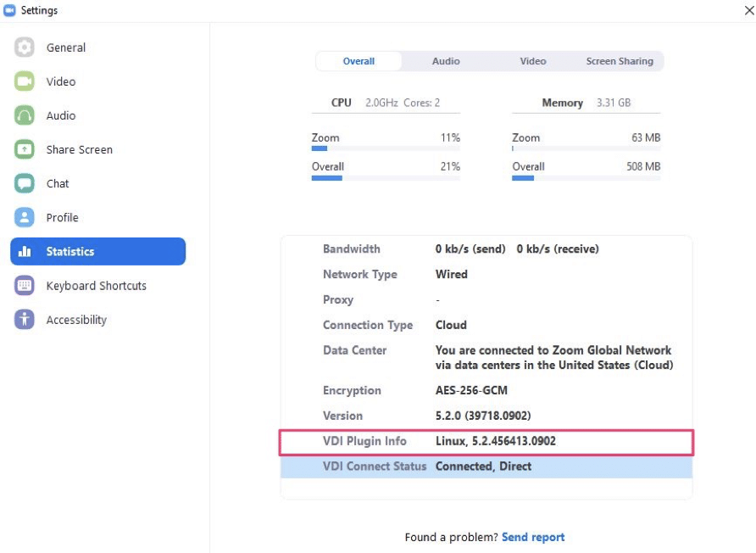Click the Zoom logo in the title bar
Screen dimensions: 756x553
(x=9, y=10)
